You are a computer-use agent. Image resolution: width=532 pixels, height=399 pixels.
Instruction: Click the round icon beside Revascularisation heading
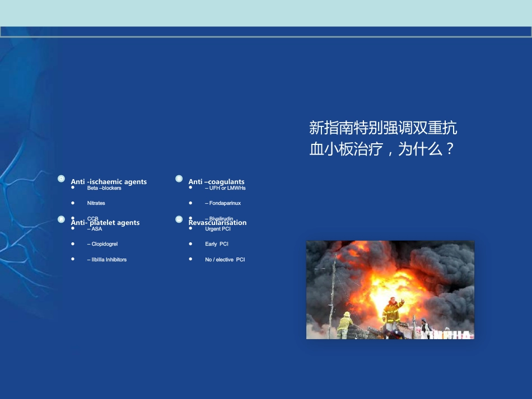tap(179, 219)
